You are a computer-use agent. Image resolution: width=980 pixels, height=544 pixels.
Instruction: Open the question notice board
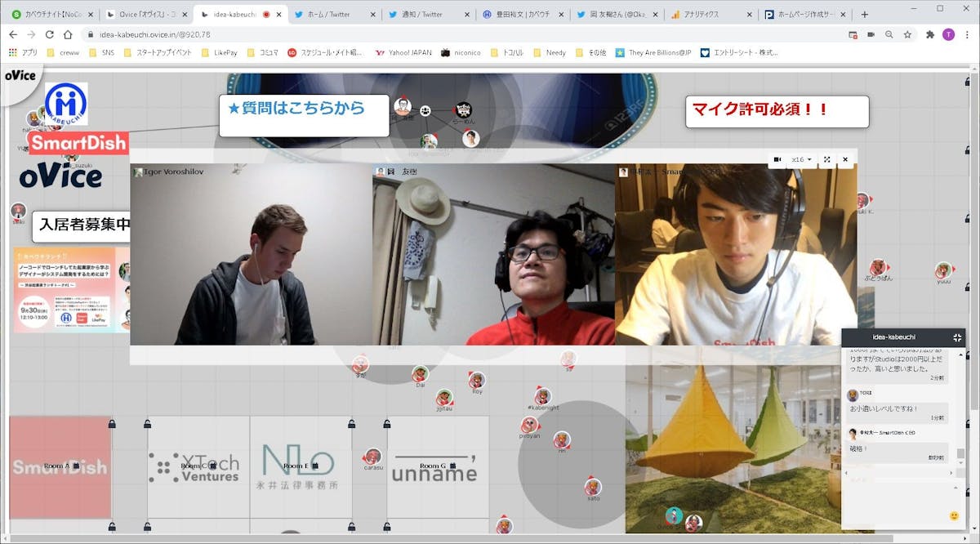click(304, 115)
